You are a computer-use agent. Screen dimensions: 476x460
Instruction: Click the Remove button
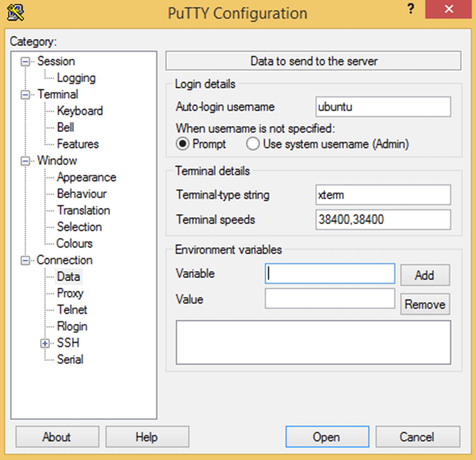pyautogui.click(x=425, y=304)
